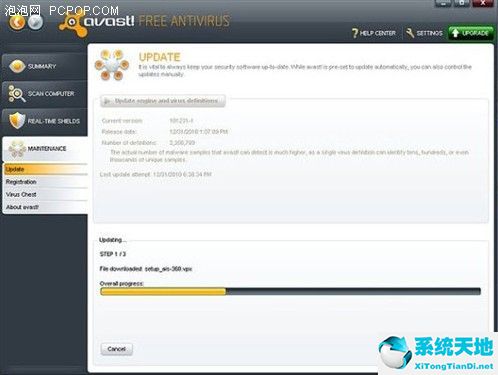Image resolution: width=498 pixels, height=375 pixels.
Task: Open the Scan Computer section
Action: click(45, 94)
